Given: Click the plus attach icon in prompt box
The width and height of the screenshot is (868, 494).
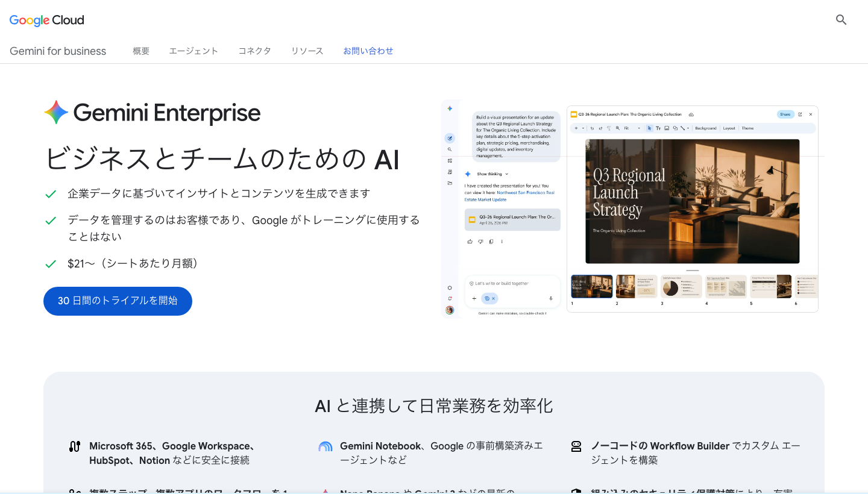Looking at the screenshot, I should 474,298.
